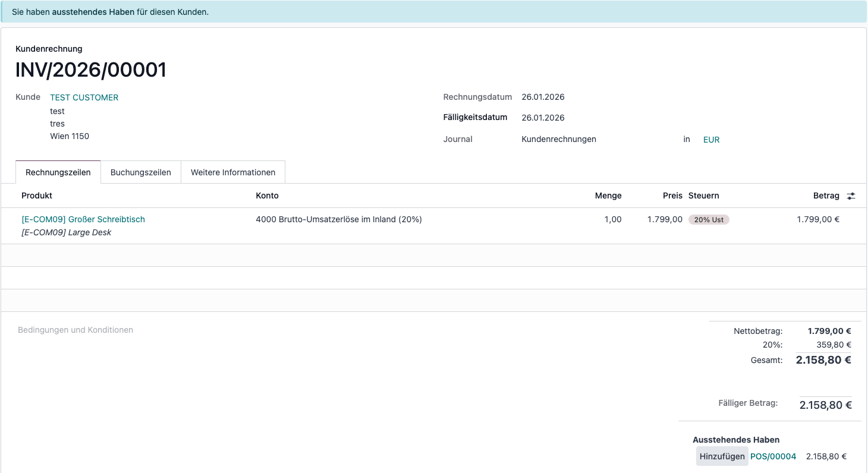Open TEST CUSTOMER customer record
Image resolution: width=868 pixels, height=473 pixels.
[84, 97]
